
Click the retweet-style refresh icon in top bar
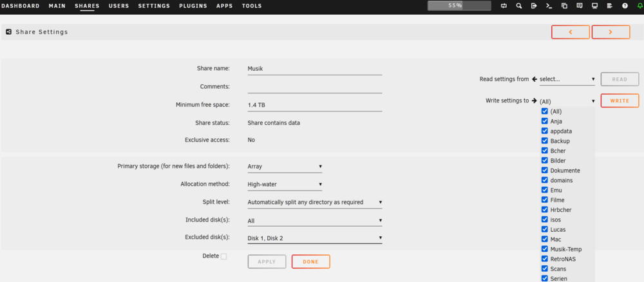click(x=504, y=6)
